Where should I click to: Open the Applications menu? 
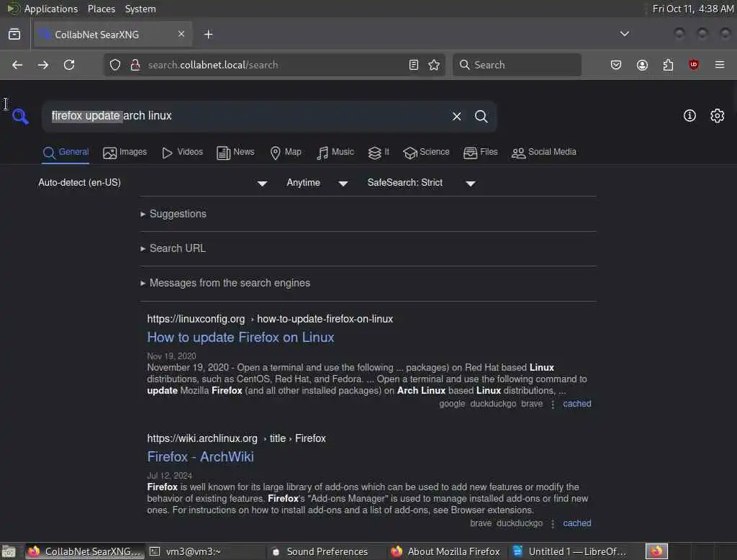[51, 9]
